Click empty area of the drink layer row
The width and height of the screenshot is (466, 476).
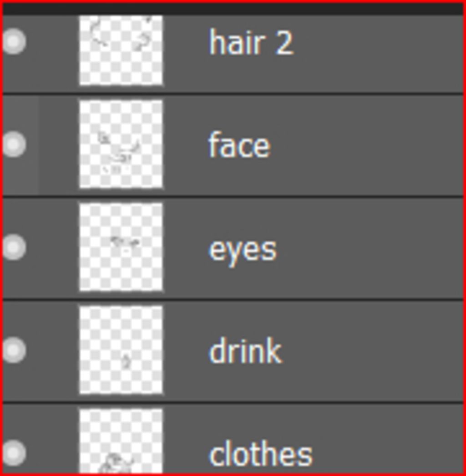pos(370,351)
